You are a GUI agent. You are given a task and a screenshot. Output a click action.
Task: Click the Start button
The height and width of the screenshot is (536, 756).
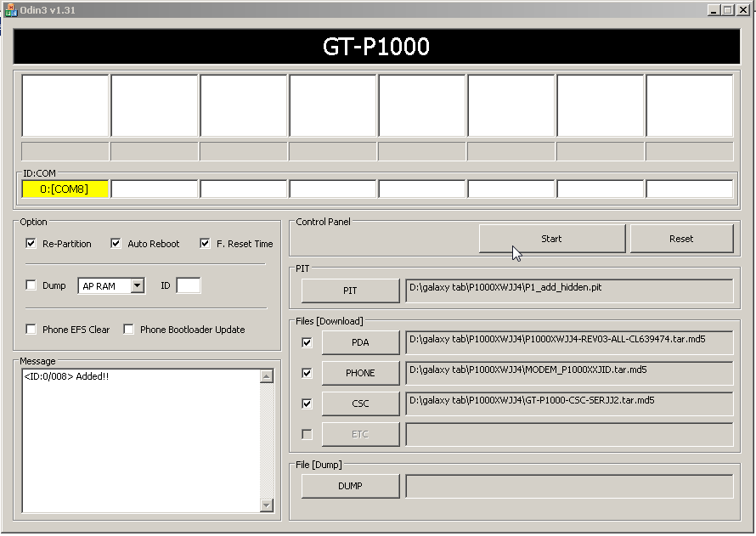point(552,239)
